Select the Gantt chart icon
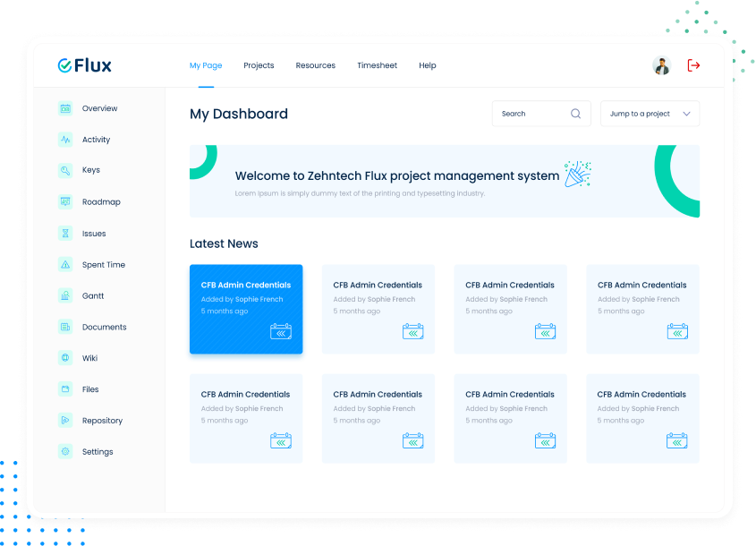The height and width of the screenshot is (546, 756). [x=65, y=295]
